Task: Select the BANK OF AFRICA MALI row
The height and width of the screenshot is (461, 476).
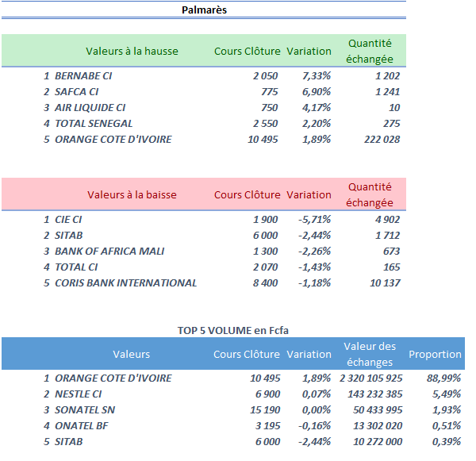Action: (109, 251)
